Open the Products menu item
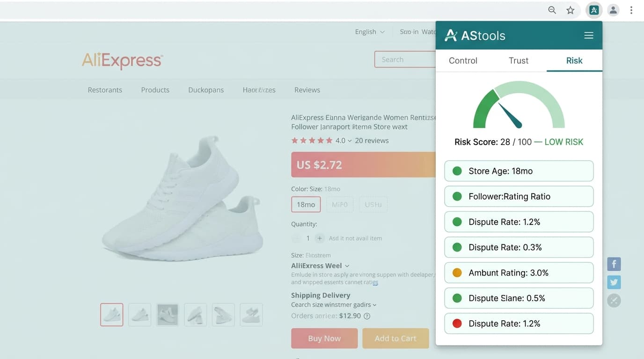The width and height of the screenshot is (644, 359). [155, 90]
